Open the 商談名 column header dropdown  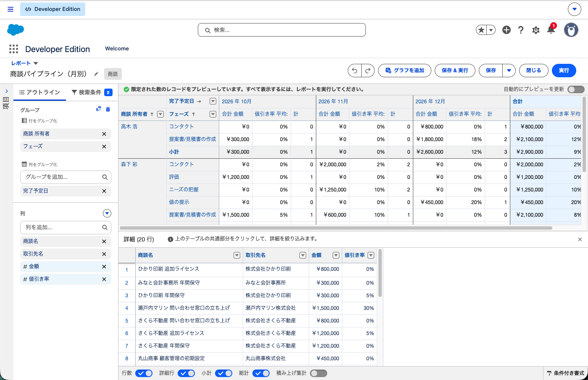(x=237, y=255)
